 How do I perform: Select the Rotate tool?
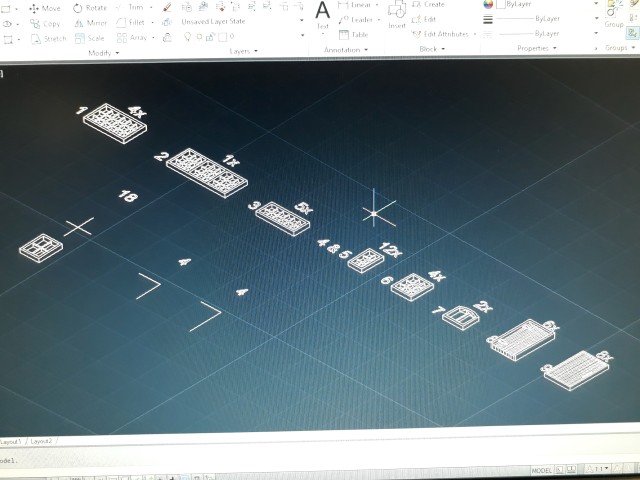tap(89, 8)
